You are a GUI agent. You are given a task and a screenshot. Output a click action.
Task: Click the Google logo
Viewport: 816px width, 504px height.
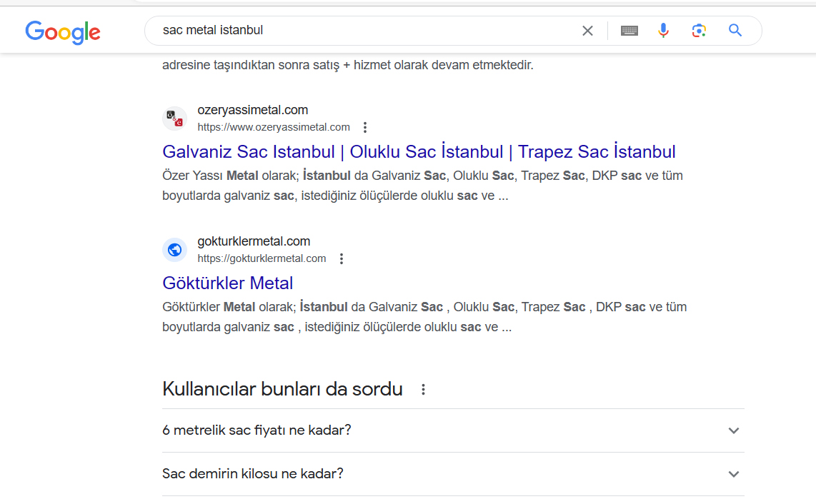[63, 32]
